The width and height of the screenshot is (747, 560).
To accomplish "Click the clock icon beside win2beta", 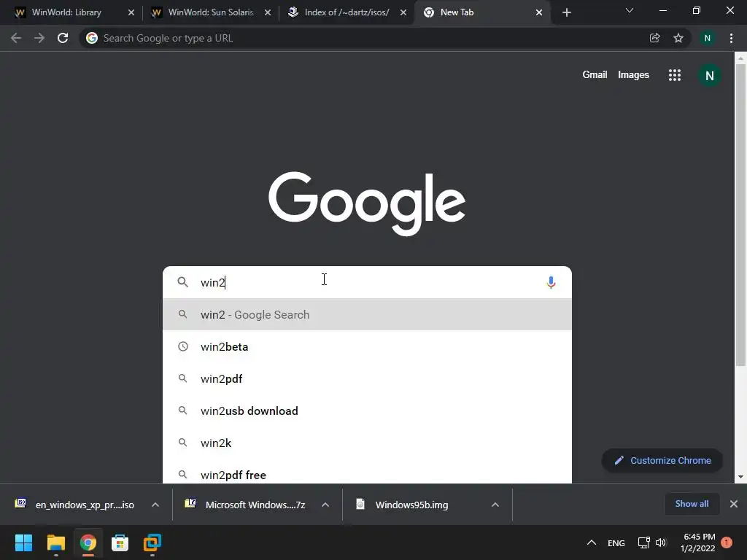I will point(183,346).
